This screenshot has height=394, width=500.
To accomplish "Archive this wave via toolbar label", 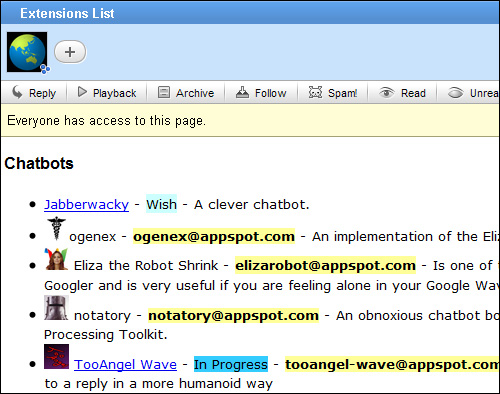I will (x=195, y=93).
